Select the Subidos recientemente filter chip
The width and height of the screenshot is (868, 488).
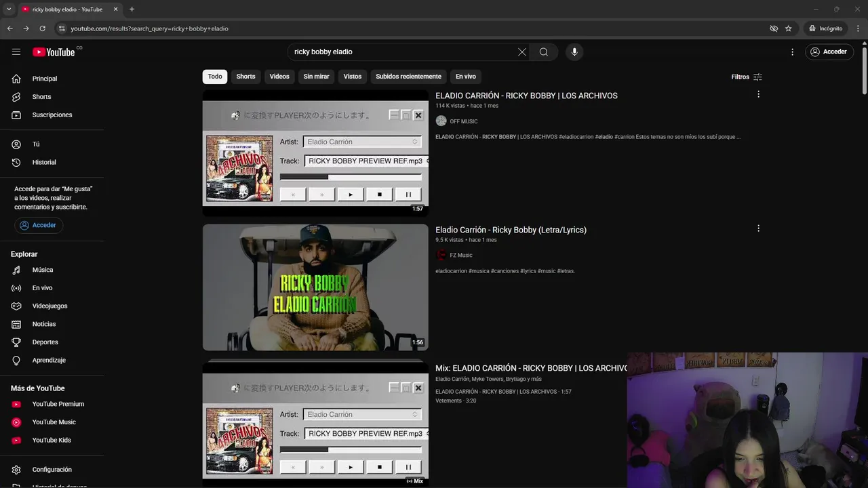[408, 77]
